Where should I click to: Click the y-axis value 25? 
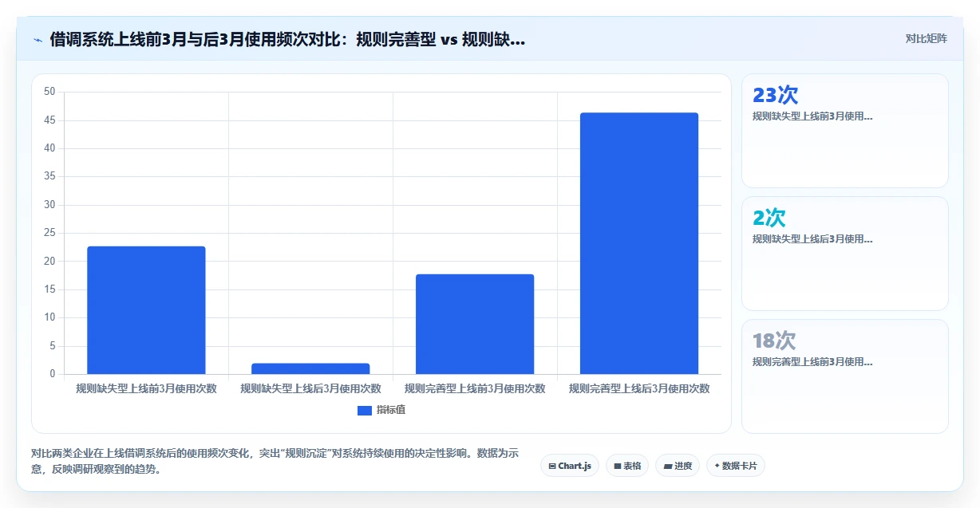[49, 233]
